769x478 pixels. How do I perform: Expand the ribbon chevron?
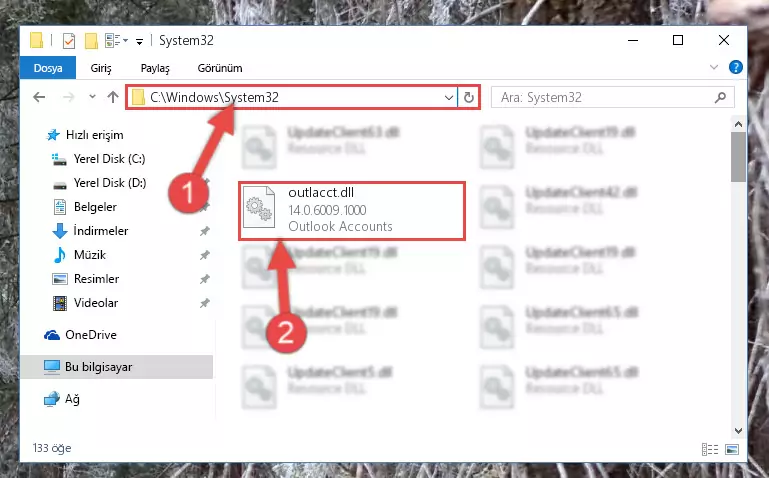click(714, 67)
